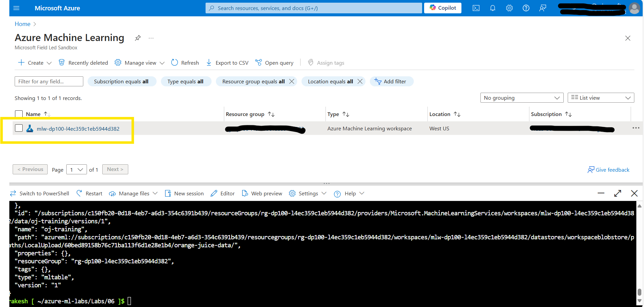
Task: Minimize the Cloud Shell pane
Action: click(601, 193)
